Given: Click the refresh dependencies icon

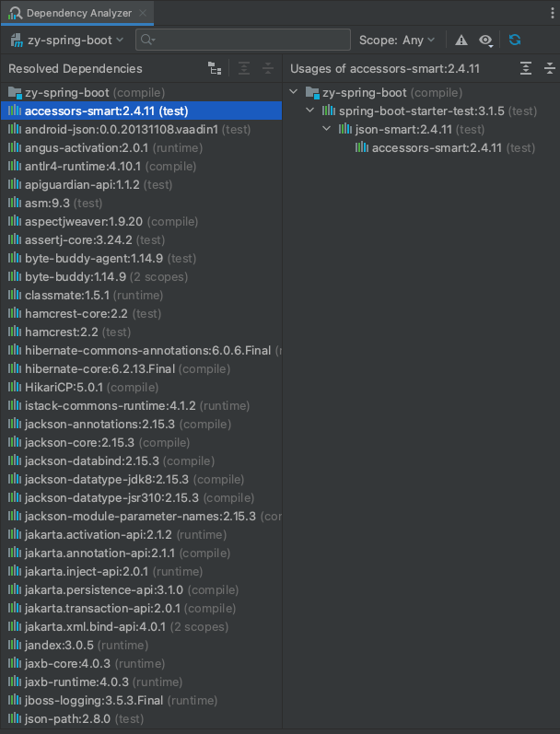Looking at the screenshot, I should point(515,40).
